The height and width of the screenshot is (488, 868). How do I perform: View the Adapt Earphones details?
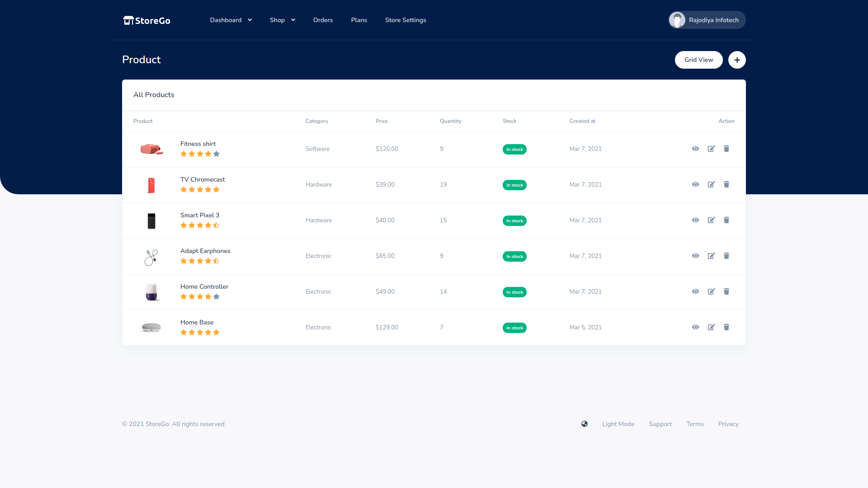coord(695,256)
